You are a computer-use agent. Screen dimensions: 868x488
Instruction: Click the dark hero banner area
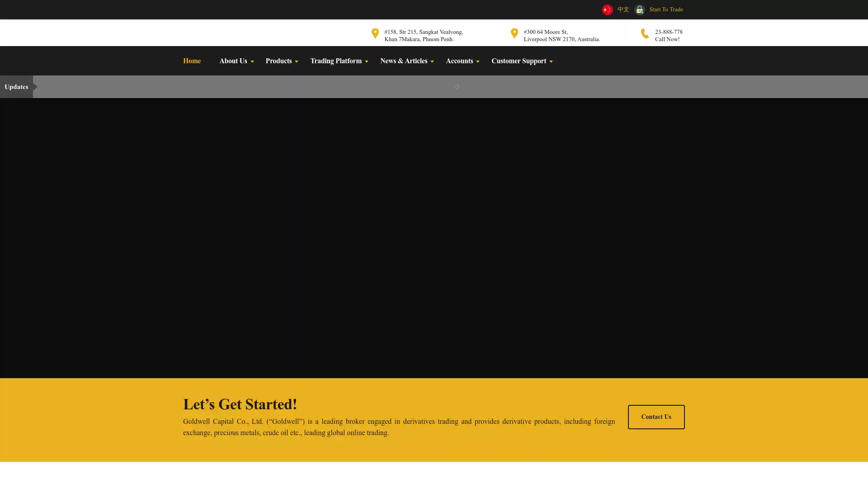[434, 238]
